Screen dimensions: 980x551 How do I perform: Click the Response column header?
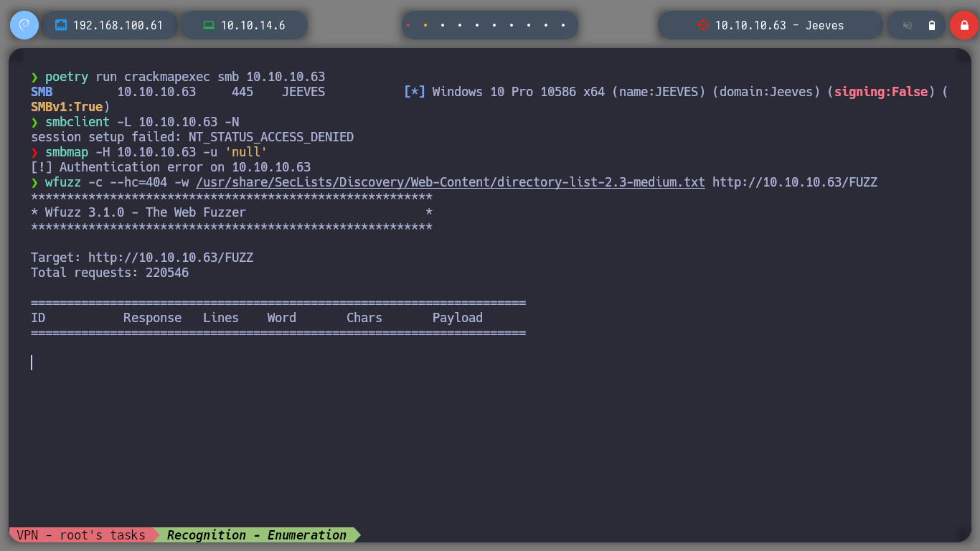(153, 318)
